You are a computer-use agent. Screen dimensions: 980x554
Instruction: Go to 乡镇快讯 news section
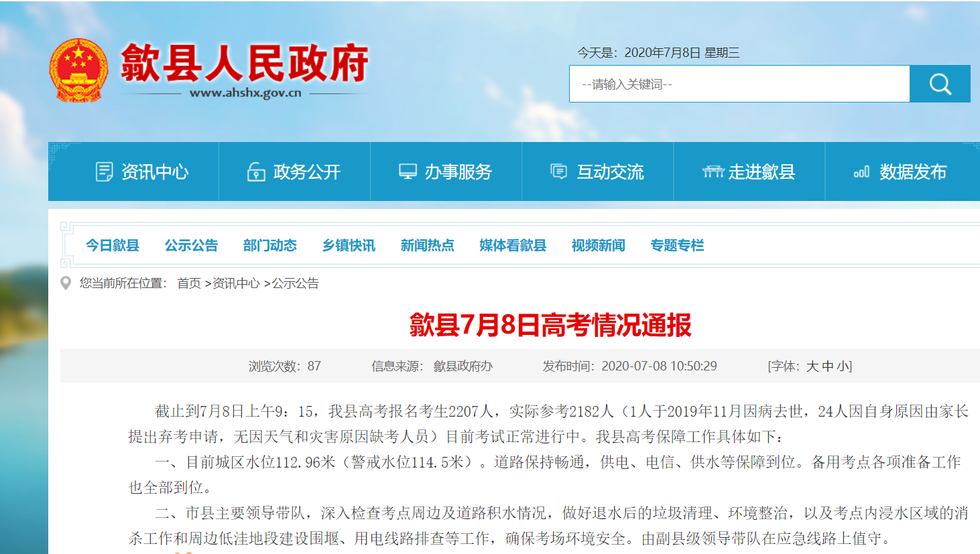point(349,245)
